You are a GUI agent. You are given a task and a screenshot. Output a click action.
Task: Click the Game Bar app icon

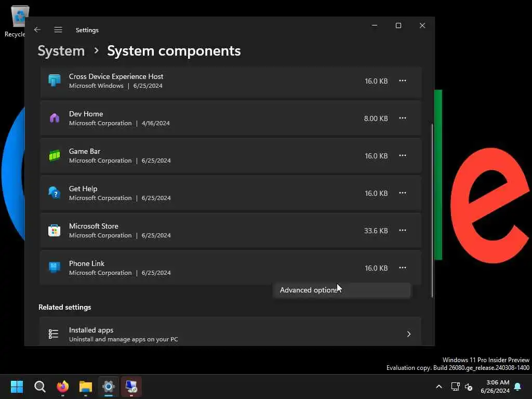[54, 155]
